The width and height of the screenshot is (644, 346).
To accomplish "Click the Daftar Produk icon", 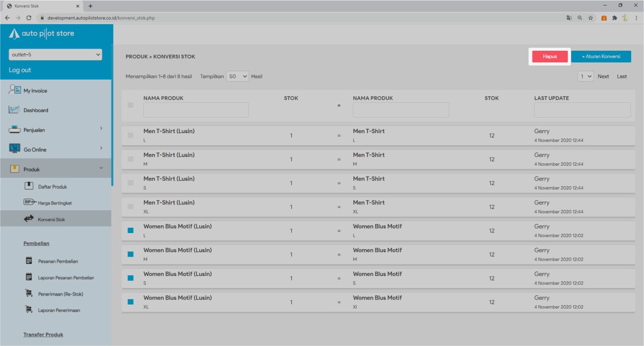I will coord(29,186).
